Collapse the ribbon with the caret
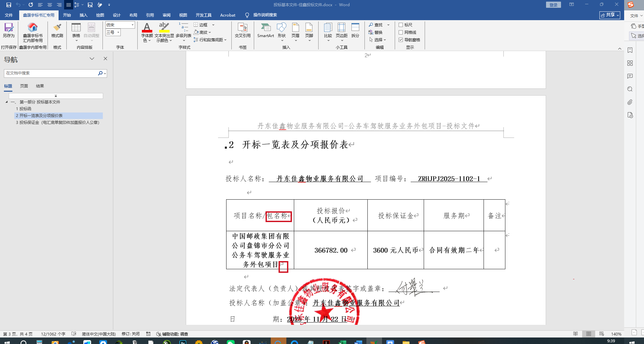The height and width of the screenshot is (344, 644). coord(620,48)
